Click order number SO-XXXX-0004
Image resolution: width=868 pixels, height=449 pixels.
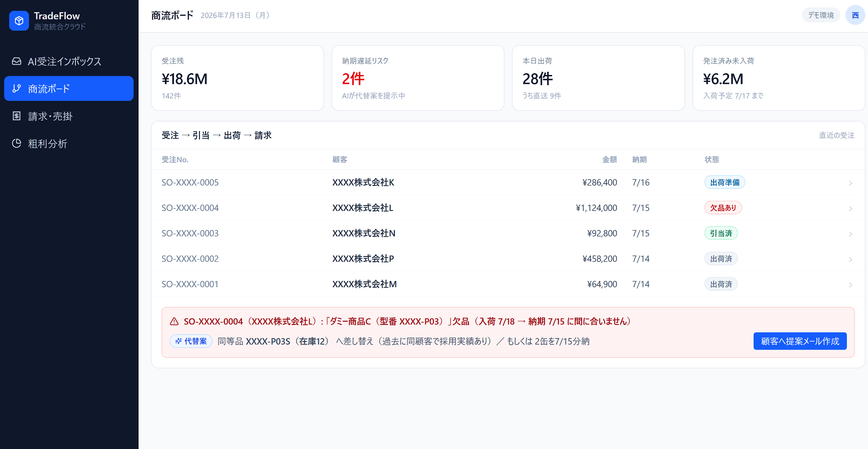190,208
